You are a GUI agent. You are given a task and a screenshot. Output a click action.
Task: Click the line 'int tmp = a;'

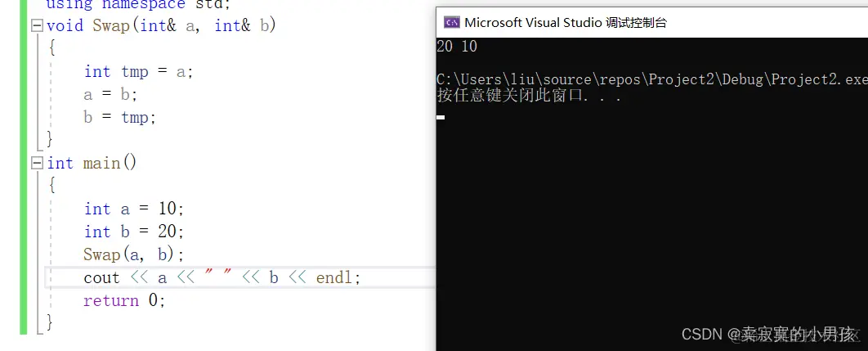coord(138,71)
